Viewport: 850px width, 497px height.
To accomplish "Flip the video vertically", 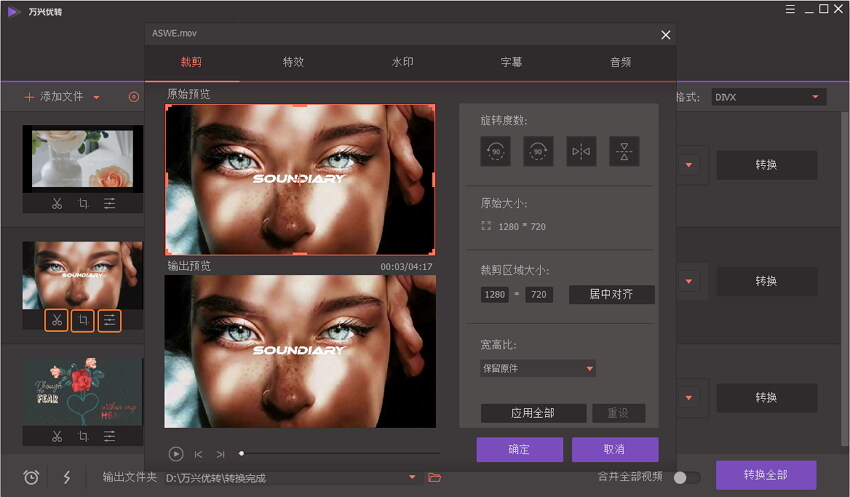I will point(624,151).
